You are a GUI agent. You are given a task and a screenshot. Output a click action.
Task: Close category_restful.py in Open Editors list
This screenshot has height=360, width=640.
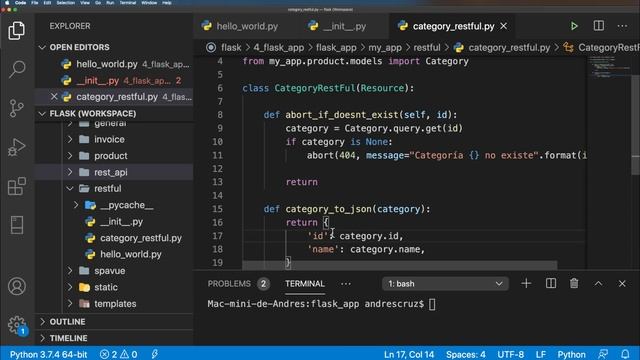click(x=54, y=97)
